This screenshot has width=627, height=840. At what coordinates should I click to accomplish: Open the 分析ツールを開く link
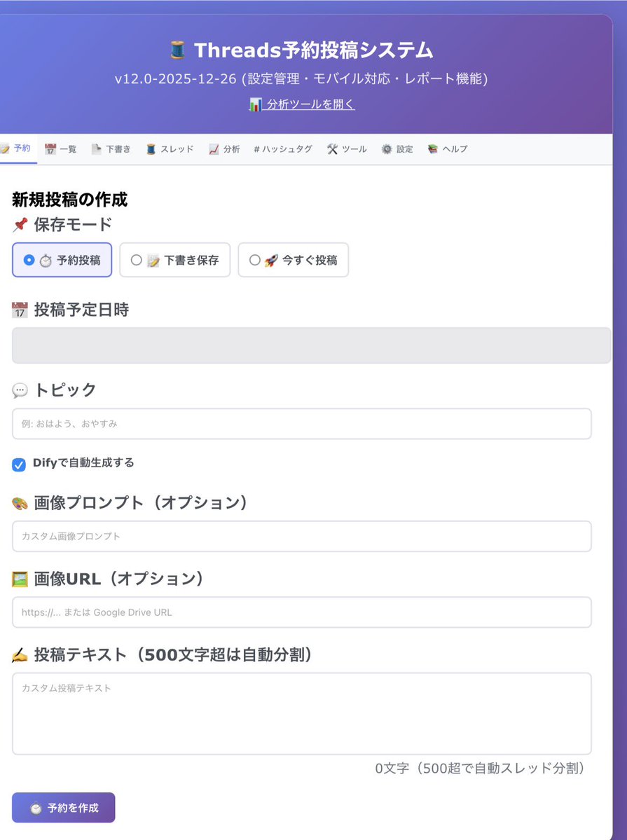click(x=302, y=104)
